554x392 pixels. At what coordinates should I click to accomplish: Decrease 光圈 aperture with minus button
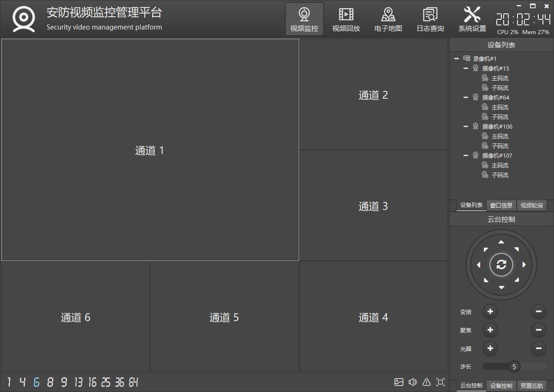tap(538, 348)
